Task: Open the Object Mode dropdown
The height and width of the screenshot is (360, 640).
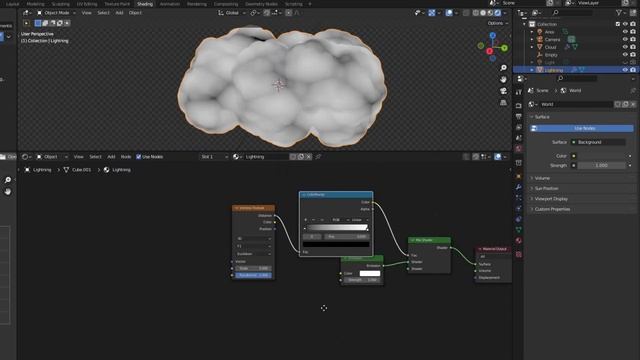Action: pos(56,13)
